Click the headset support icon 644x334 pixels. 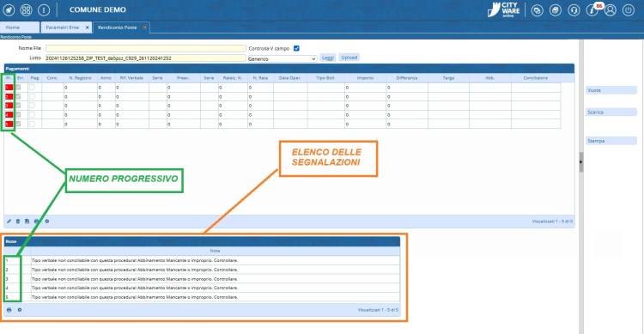coord(574,9)
